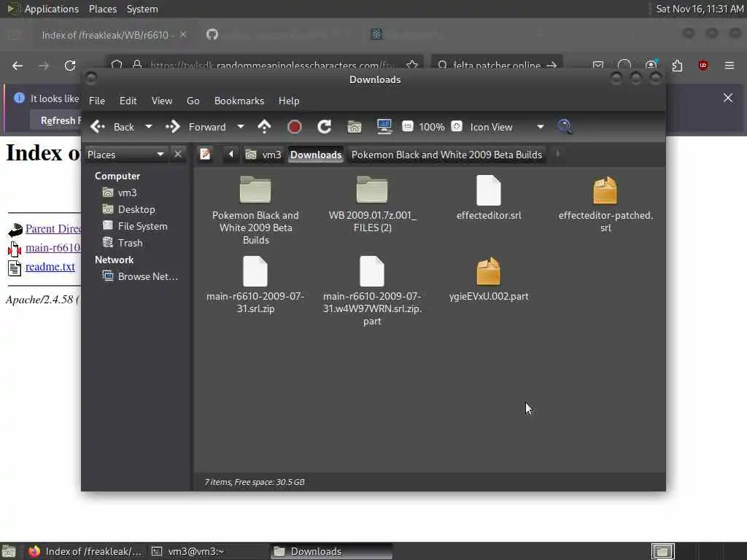Dismiss the Firefox notification bar
Screen dimensions: 747x560
728,98
